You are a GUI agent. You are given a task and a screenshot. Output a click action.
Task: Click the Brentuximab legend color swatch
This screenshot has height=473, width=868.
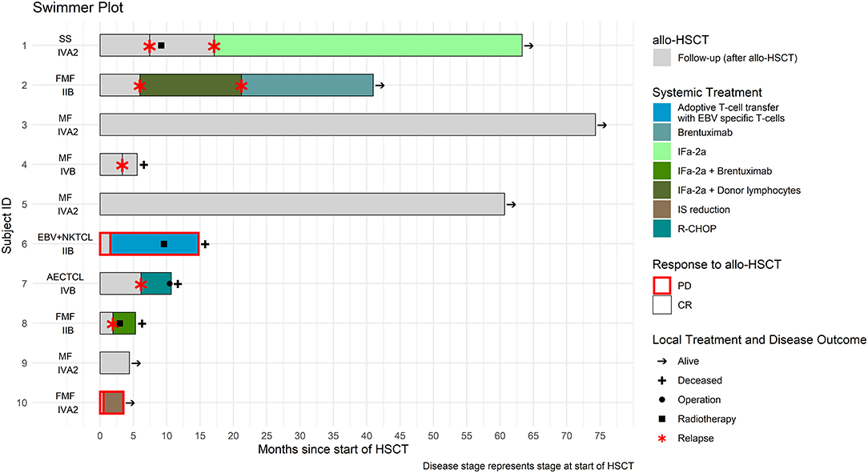click(x=661, y=132)
